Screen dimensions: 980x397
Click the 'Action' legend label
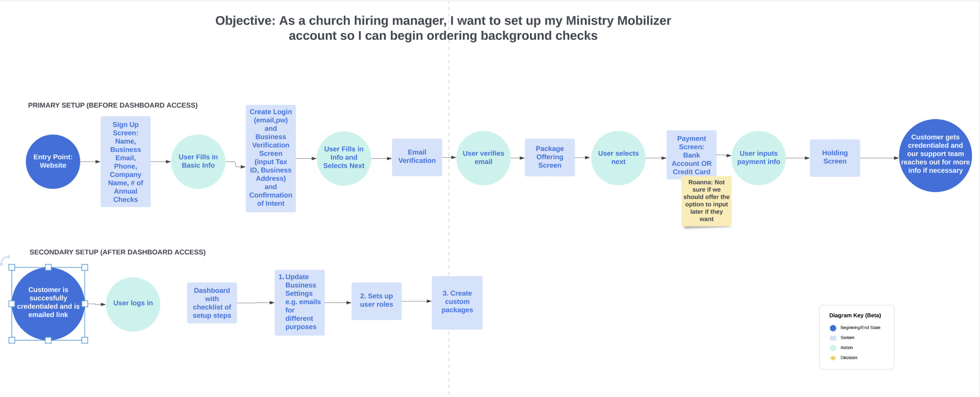coord(847,347)
